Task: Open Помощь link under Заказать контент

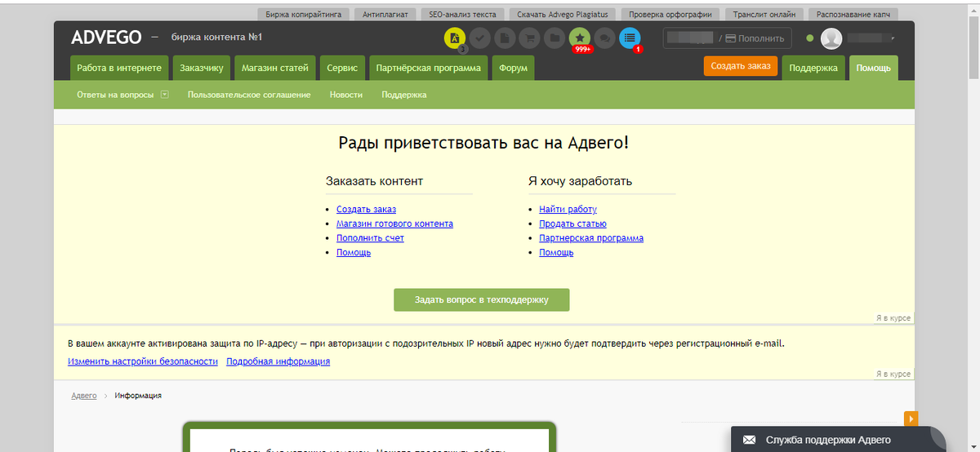Action: [x=354, y=253]
